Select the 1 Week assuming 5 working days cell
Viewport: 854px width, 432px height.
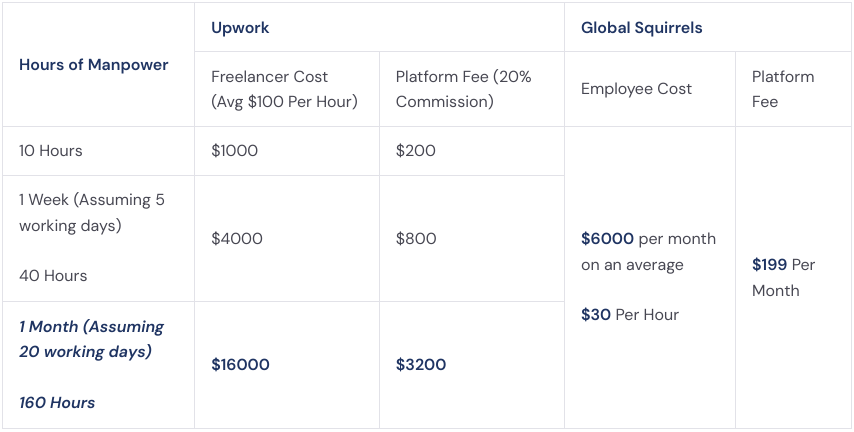click(x=92, y=212)
